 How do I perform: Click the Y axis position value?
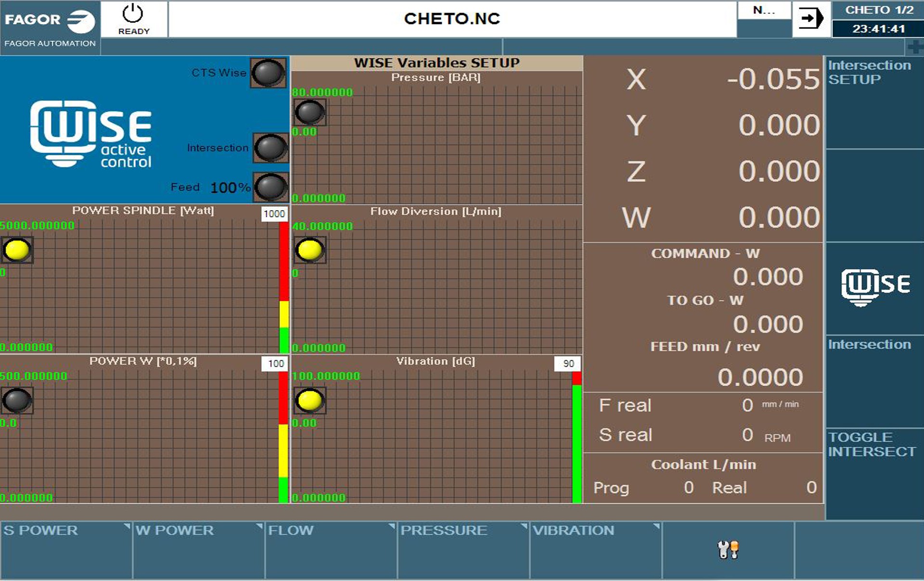point(779,125)
